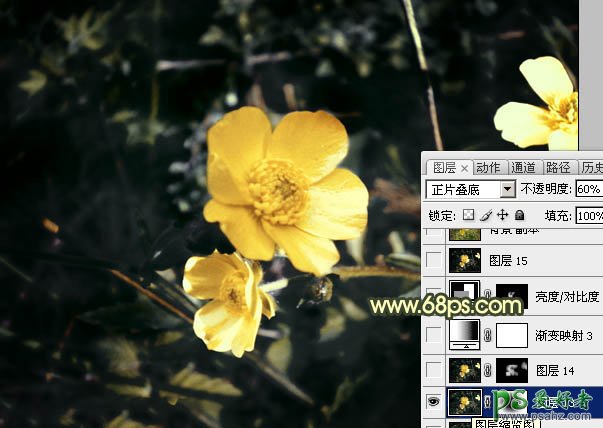The image size is (603, 428).
Task: Click the fill 100% field
Action: [x=589, y=215]
